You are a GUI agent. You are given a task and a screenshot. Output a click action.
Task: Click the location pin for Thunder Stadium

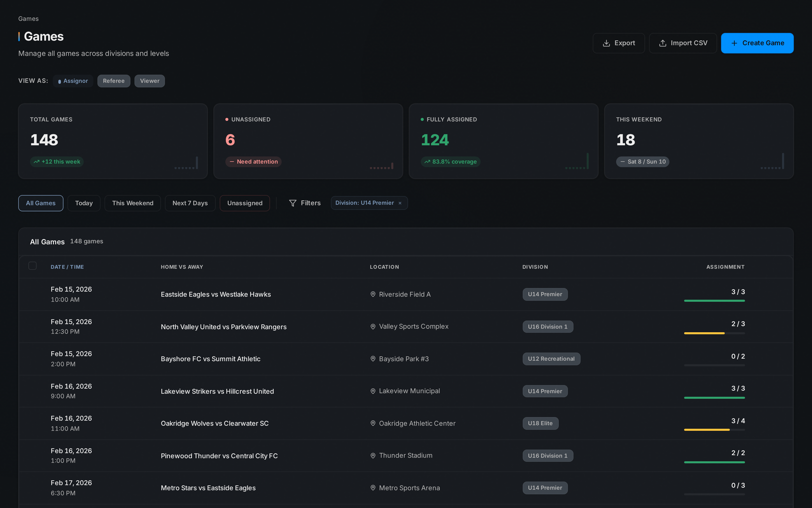[373, 456]
